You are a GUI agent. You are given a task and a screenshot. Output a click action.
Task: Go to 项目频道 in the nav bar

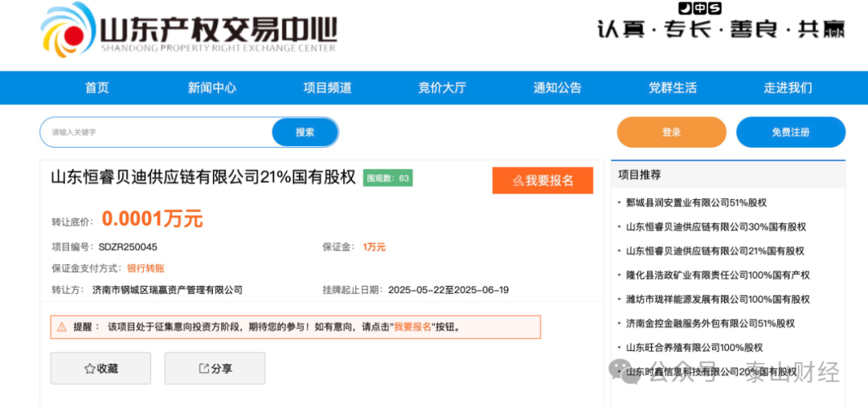(327, 88)
